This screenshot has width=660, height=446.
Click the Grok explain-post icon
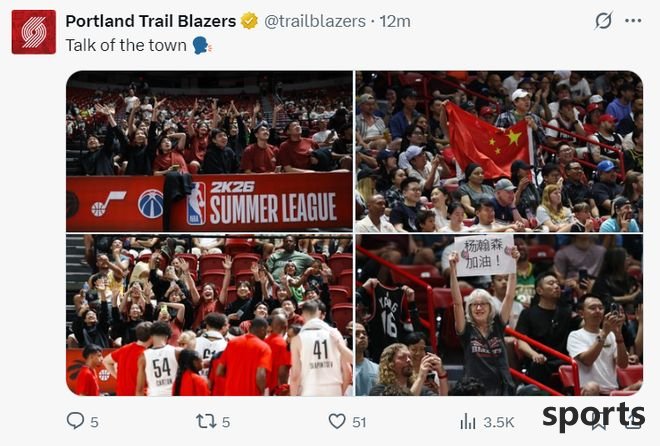[603, 21]
